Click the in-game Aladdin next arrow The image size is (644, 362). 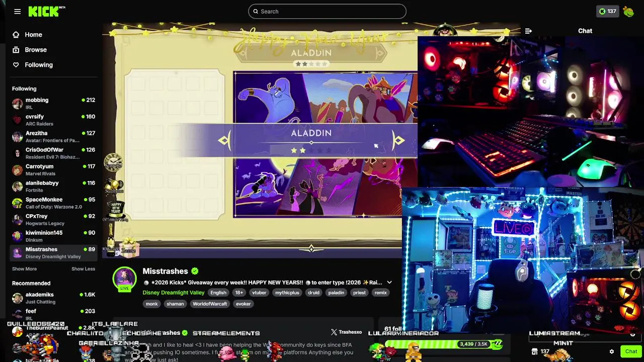click(x=398, y=141)
